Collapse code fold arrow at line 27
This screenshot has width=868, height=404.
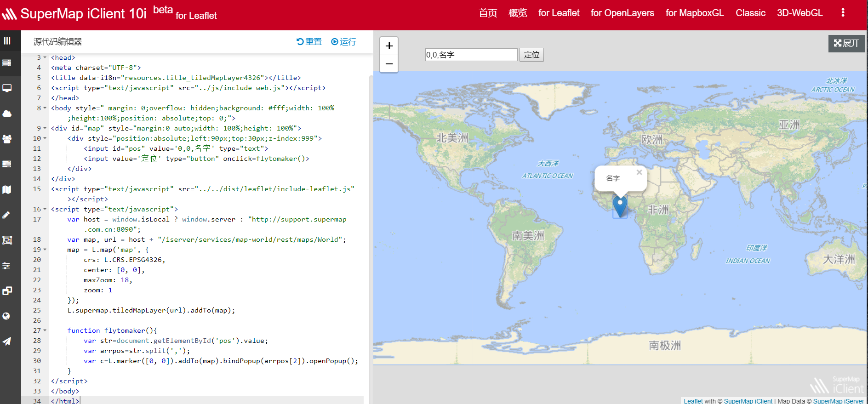click(45, 330)
